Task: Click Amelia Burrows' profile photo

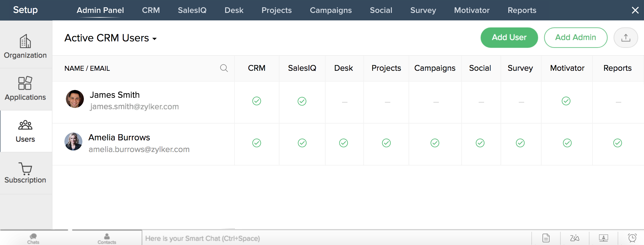Action: [73, 142]
